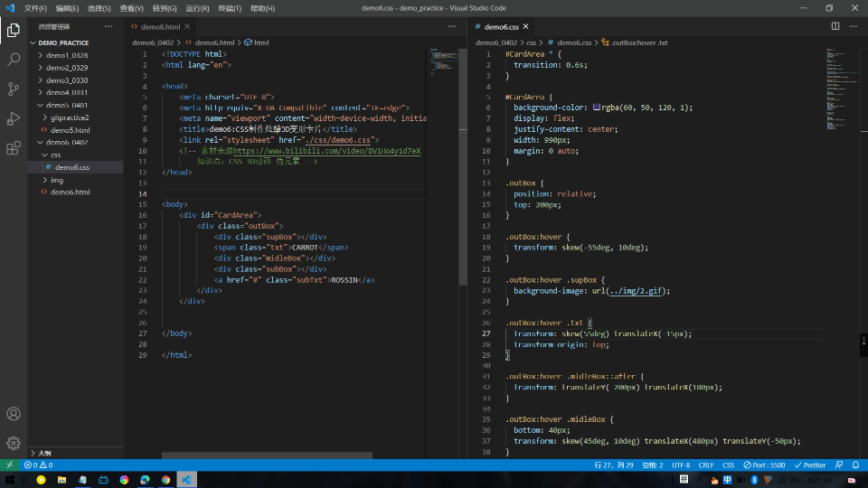Expand the outline section at the sidebar bottom
This screenshot has width=868, height=488.
click(43, 453)
